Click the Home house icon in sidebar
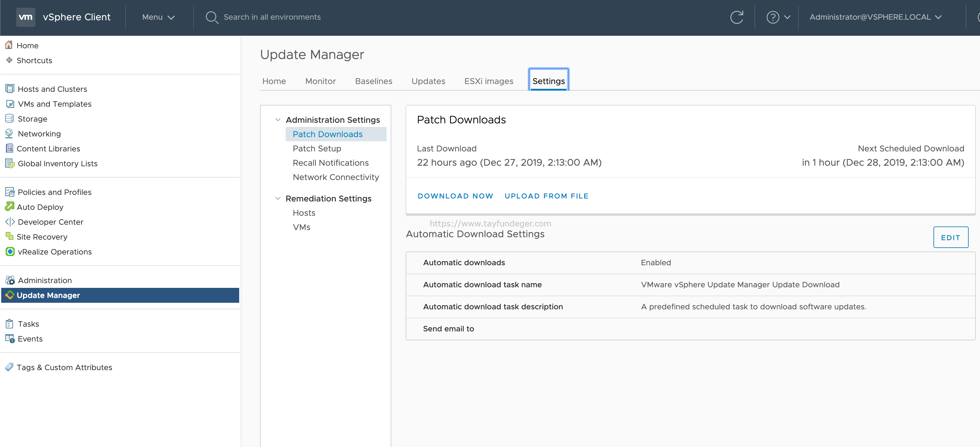 point(9,45)
